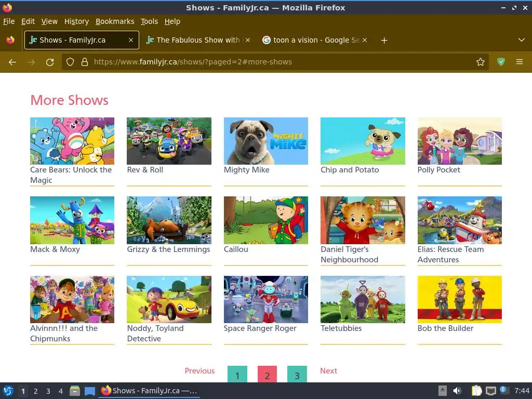Open the History menu
This screenshot has height=399, width=532.
(76, 21)
